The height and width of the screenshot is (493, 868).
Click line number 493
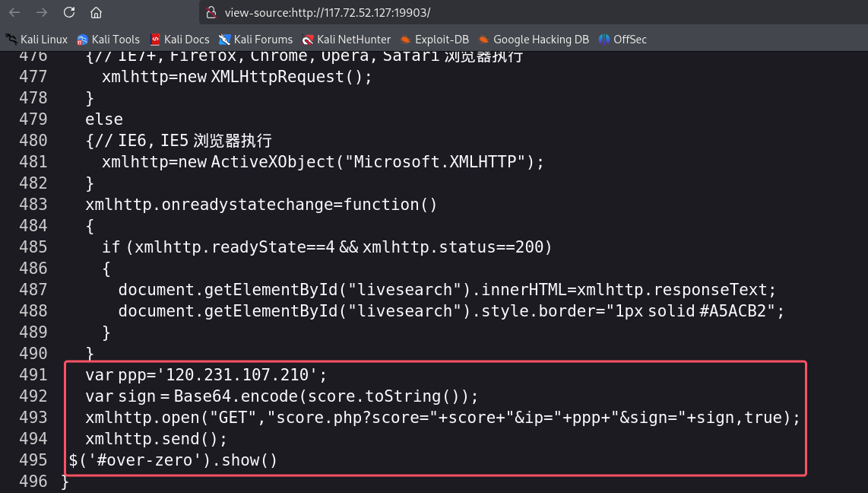tap(33, 418)
